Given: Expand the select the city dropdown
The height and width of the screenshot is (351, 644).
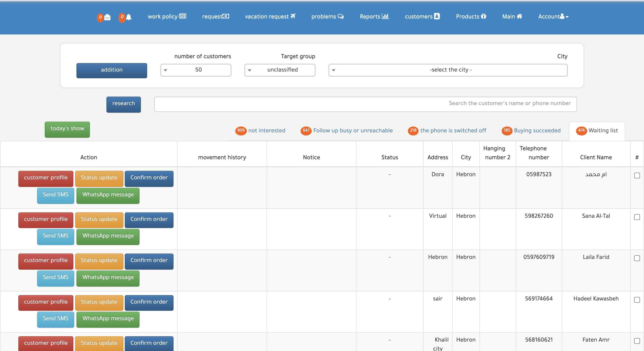Looking at the screenshot, I should click(448, 70).
